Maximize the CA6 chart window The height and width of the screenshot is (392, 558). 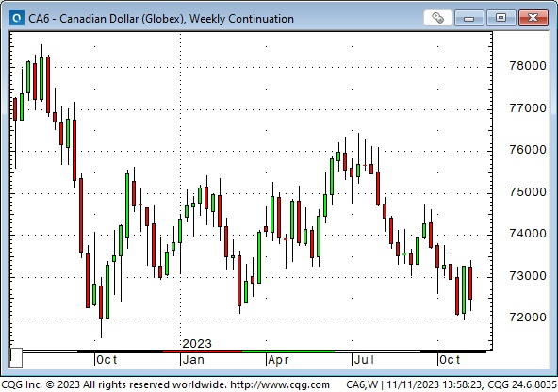501,18
